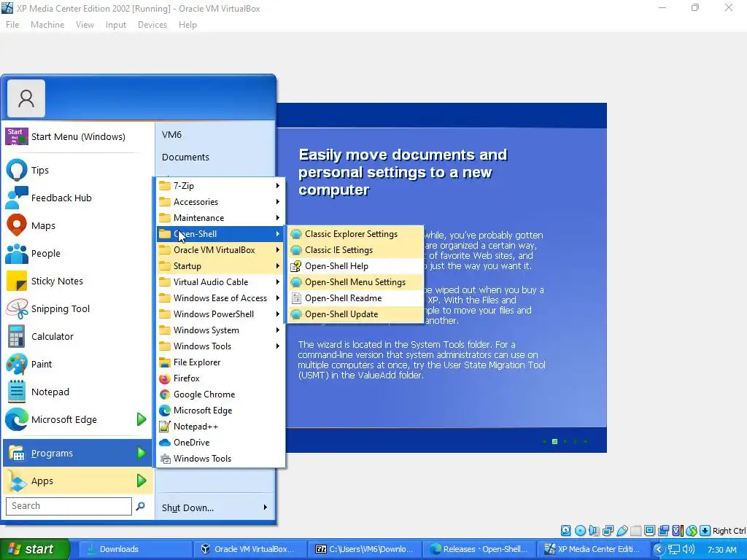Image resolution: width=747 pixels, height=560 pixels.
Task: Expand hidden tray icons chevron
Action: [659, 549]
